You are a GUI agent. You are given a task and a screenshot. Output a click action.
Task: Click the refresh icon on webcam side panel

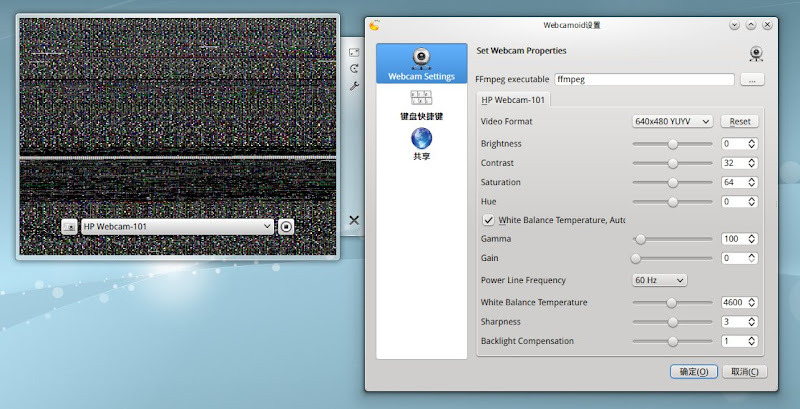tap(354, 69)
